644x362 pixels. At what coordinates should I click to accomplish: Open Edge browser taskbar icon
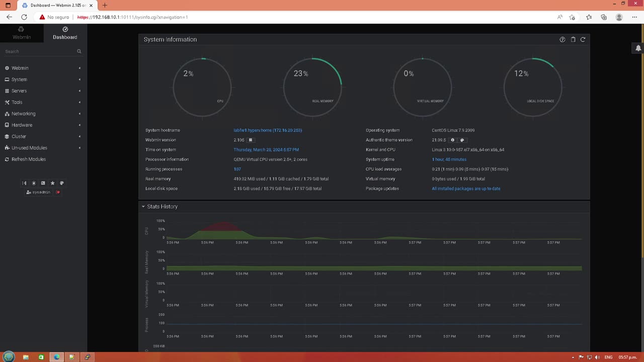57,357
